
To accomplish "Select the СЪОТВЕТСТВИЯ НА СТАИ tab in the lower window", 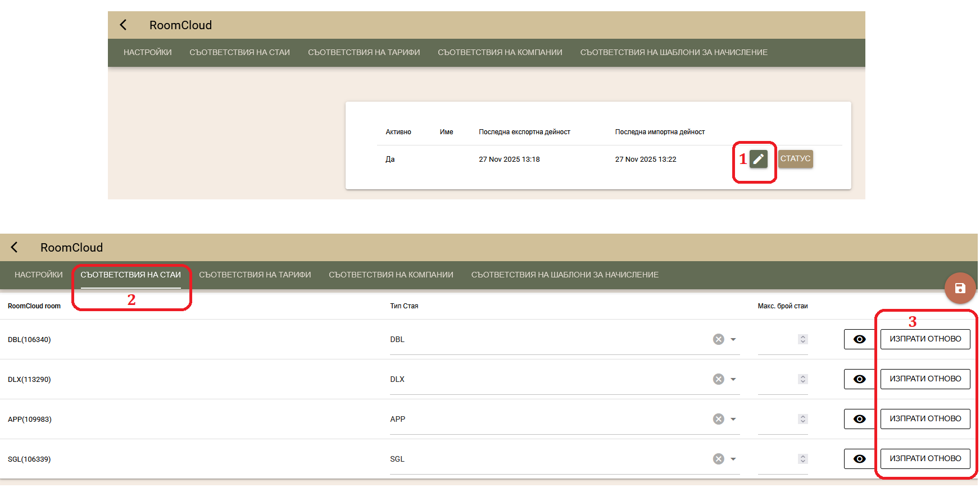I will [x=131, y=275].
